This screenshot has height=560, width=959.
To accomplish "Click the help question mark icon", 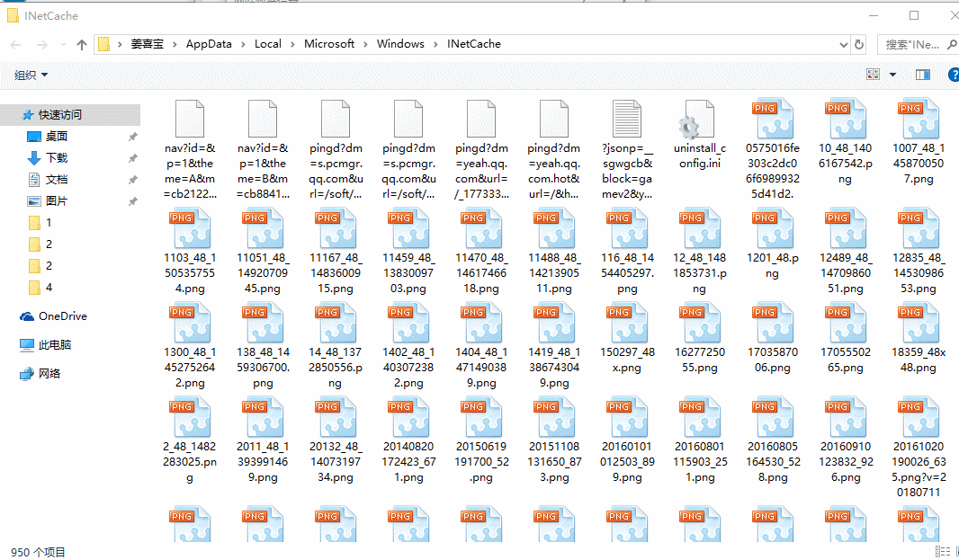I will (x=953, y=75).
